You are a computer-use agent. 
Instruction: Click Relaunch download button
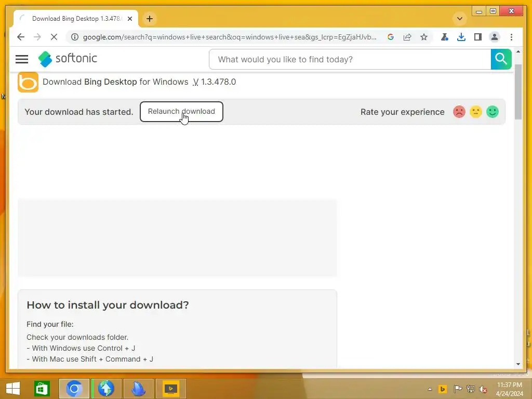point(181,111)
